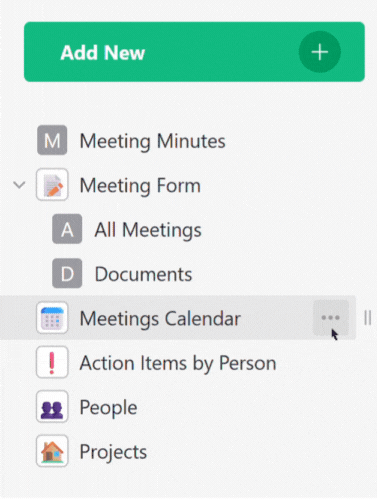Viewport: 377px width, 499px height.
Task: Click the Add New button label
Action: point(103,53)
